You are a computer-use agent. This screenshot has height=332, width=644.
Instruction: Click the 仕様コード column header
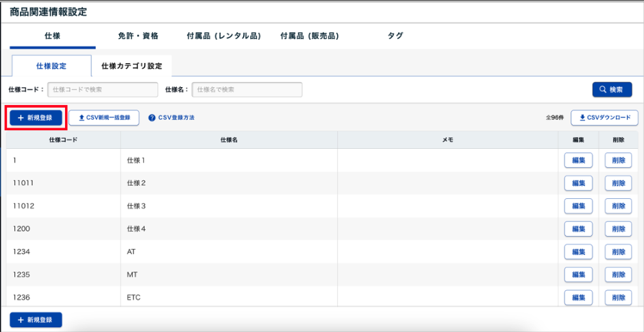point(63,140)
